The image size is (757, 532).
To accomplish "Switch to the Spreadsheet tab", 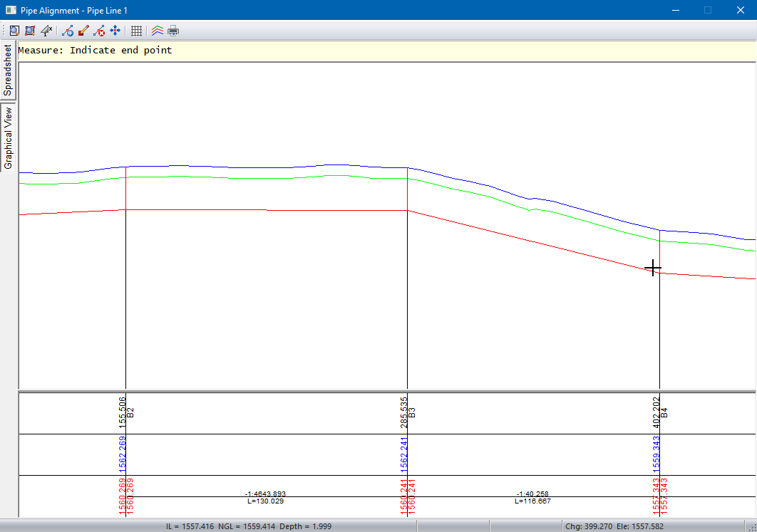I will [8, 71].
